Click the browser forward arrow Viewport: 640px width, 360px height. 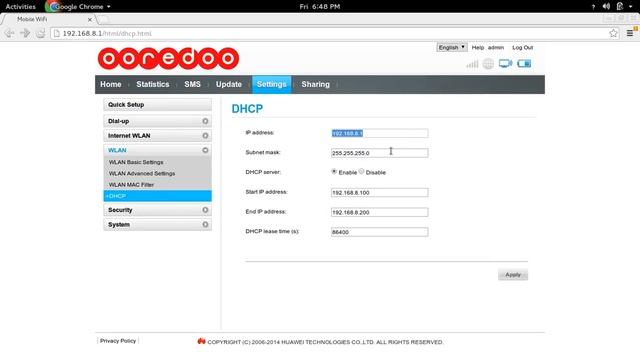tap(25, 33)
